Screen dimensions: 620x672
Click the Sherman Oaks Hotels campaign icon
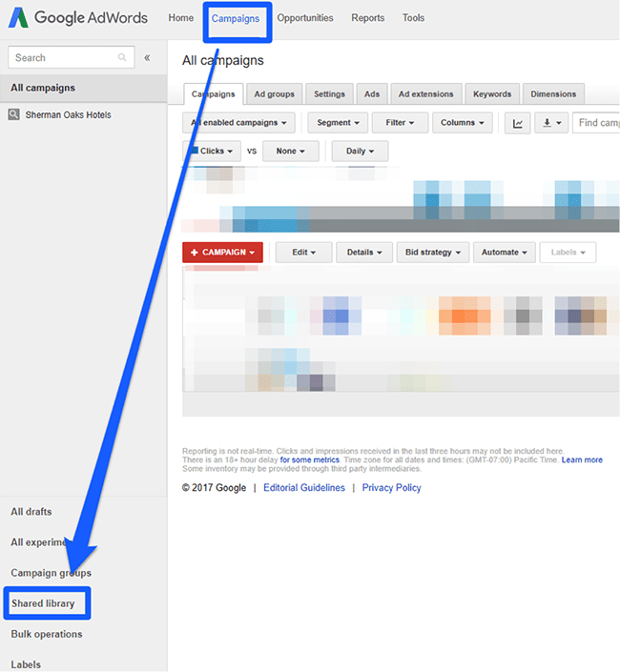pyautogui.click(x=13, y=114)
